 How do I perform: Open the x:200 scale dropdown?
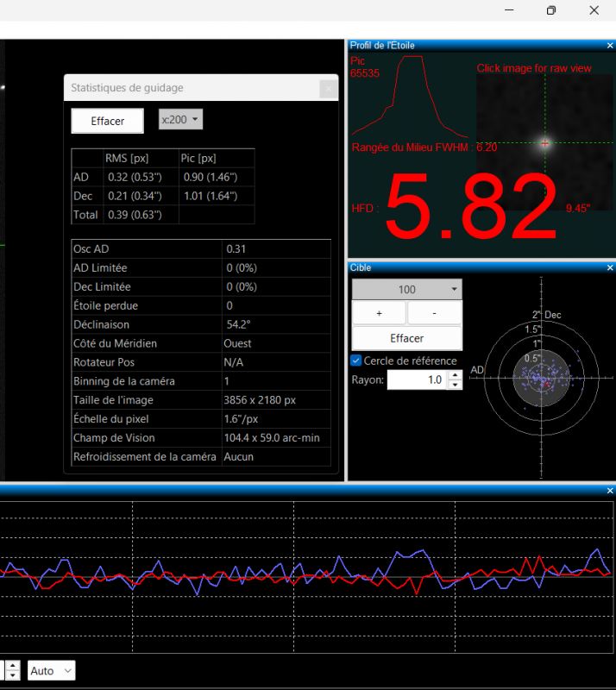pos(180,119)
